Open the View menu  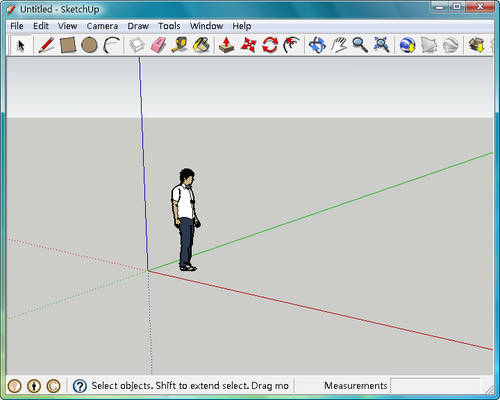click(67, 26)
